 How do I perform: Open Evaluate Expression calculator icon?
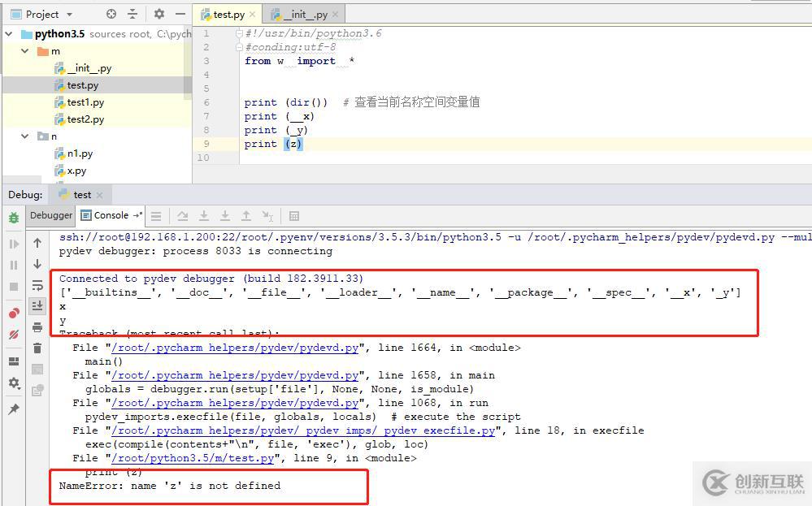[294, 216]
